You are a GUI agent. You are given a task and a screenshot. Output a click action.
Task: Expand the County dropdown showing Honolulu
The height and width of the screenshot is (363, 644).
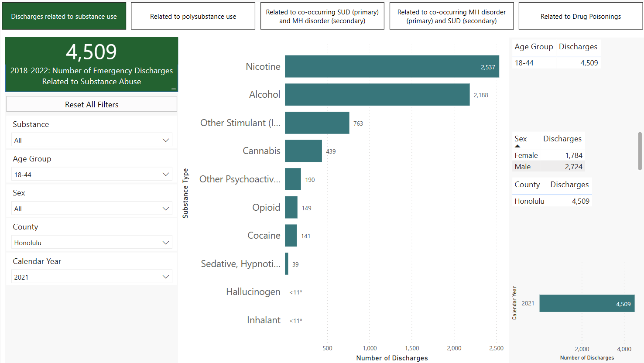pos(92,243)
